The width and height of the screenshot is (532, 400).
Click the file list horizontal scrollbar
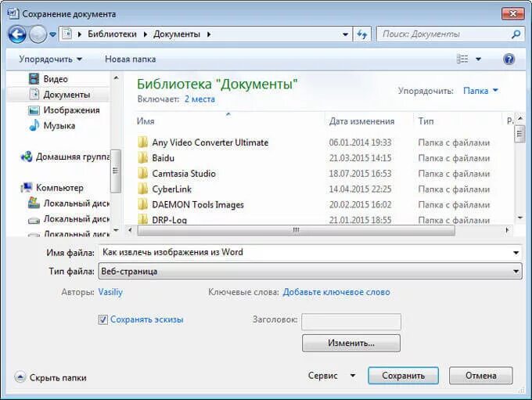pyautogui.click(x=296, y=230)
